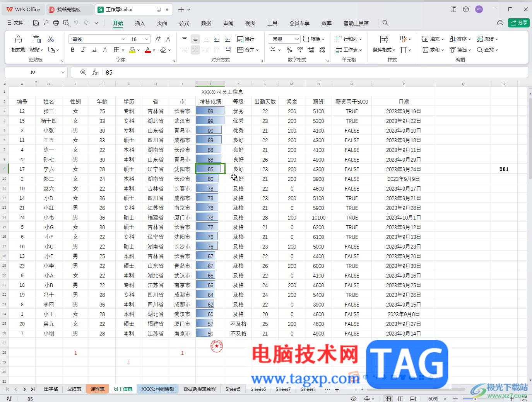This screenshot has width=532, height=402.
Task: Click the search magnifier in ribbon
Action: (385, 23)
